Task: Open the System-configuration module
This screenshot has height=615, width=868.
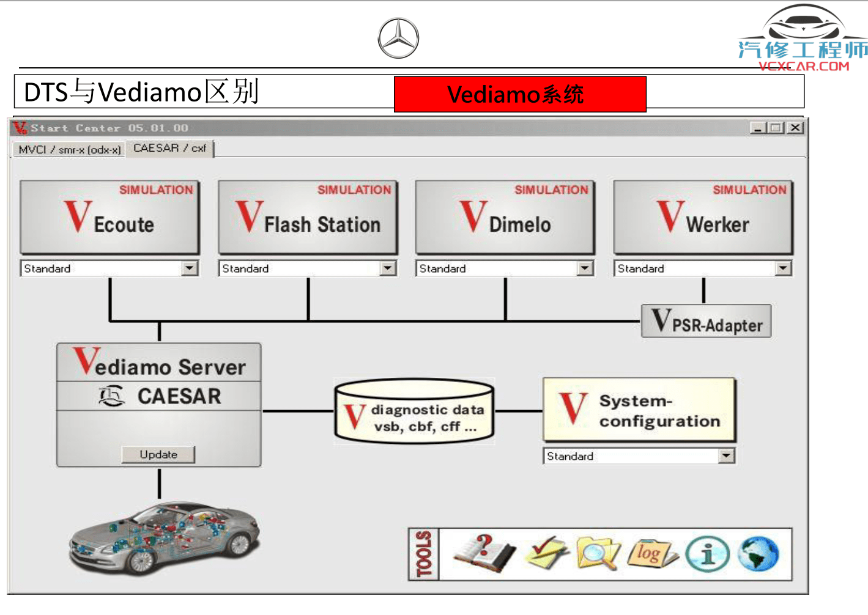Action: tap(639, 410)
